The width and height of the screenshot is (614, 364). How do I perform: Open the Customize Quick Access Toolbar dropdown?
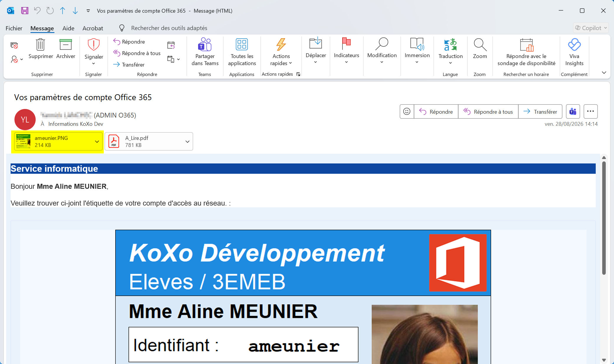[88, 11]
